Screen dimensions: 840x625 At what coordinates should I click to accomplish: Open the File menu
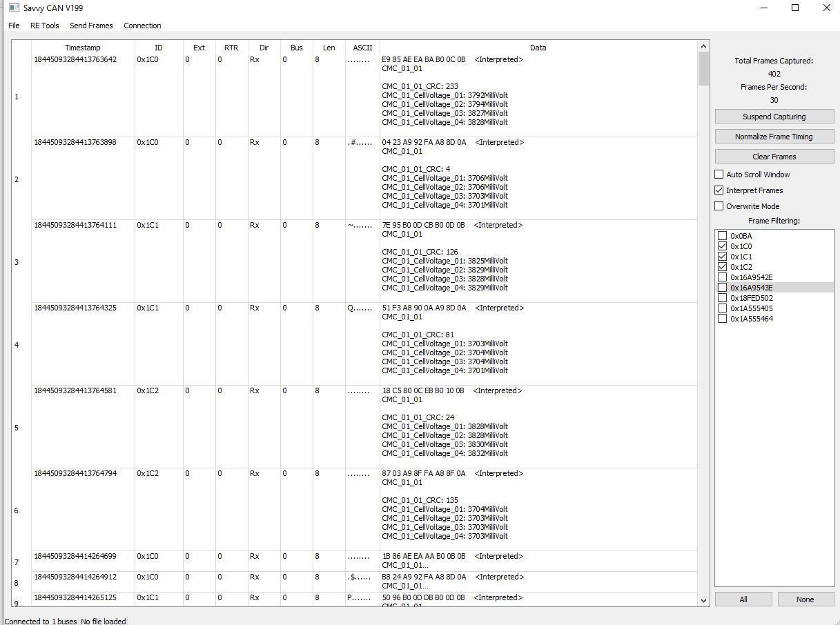click(x=14, y=26)
